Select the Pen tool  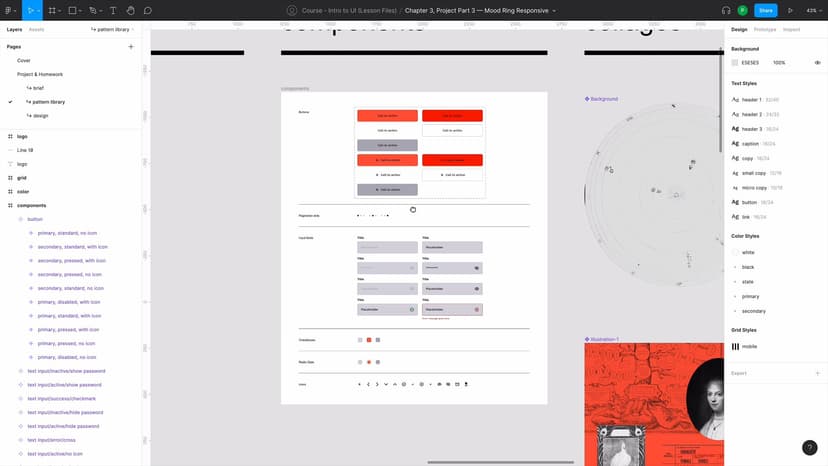point(93,10)
